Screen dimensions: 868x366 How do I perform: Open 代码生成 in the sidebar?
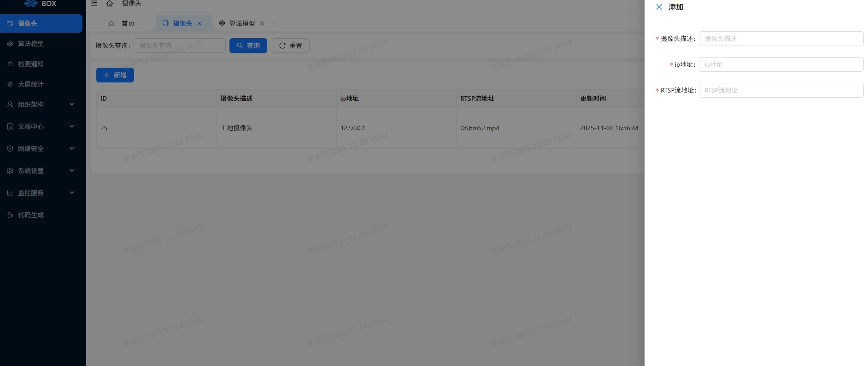pos(31,215)
